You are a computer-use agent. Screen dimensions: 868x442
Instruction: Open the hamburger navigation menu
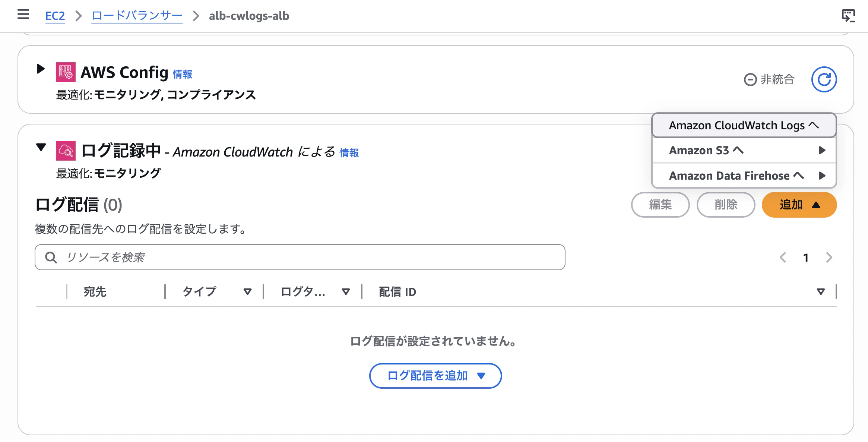click(23, 15)
